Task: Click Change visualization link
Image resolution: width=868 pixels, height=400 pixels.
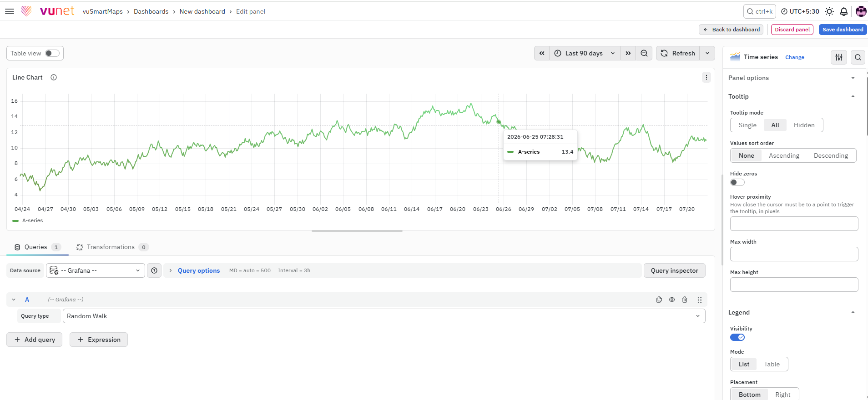Action: click(x=795, y=57)
